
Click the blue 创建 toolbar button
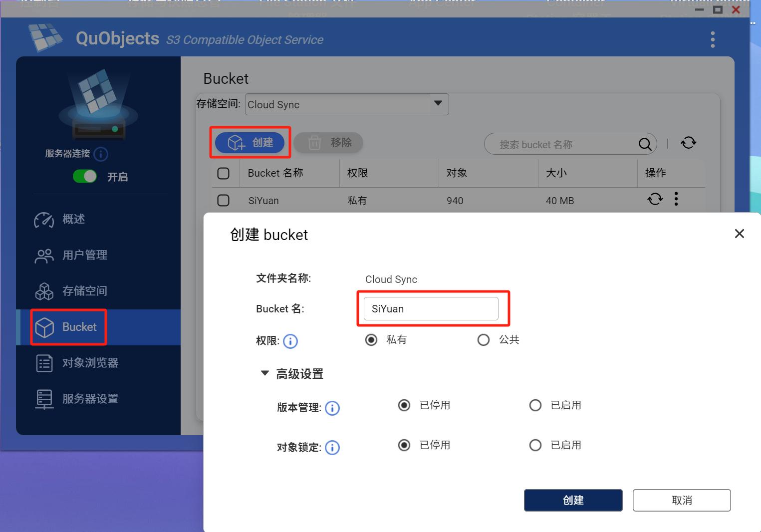pos(250,143)
